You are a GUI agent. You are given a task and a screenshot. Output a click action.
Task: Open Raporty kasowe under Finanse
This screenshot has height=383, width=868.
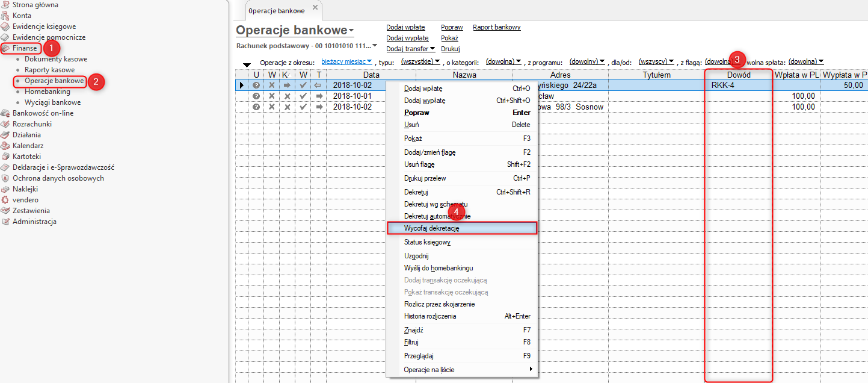point(50,70)
